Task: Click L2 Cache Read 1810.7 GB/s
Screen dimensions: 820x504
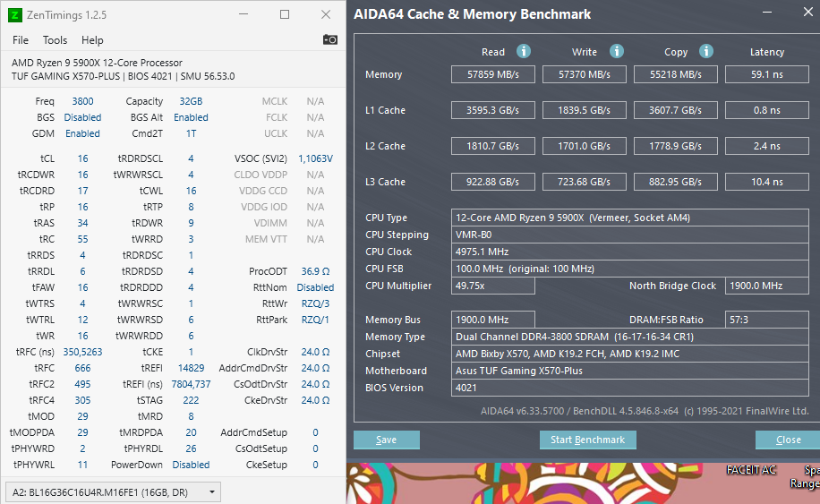Action: (x=493, y=146)
